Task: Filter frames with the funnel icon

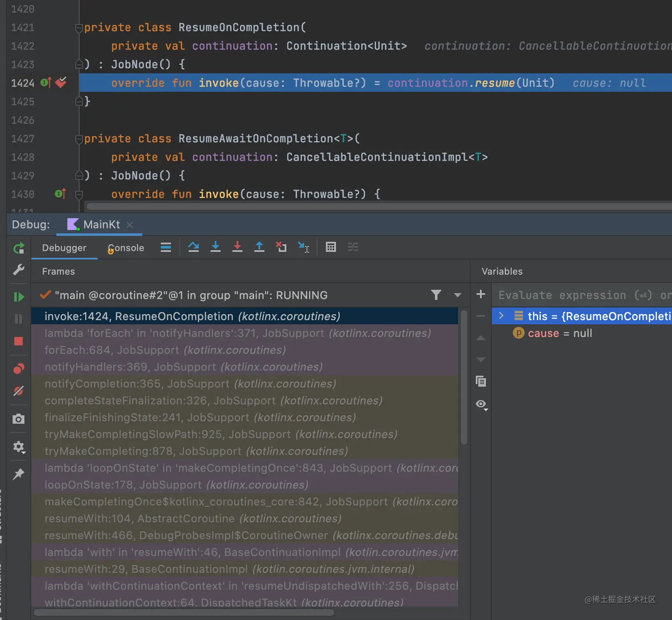Action: click(436, 295)
